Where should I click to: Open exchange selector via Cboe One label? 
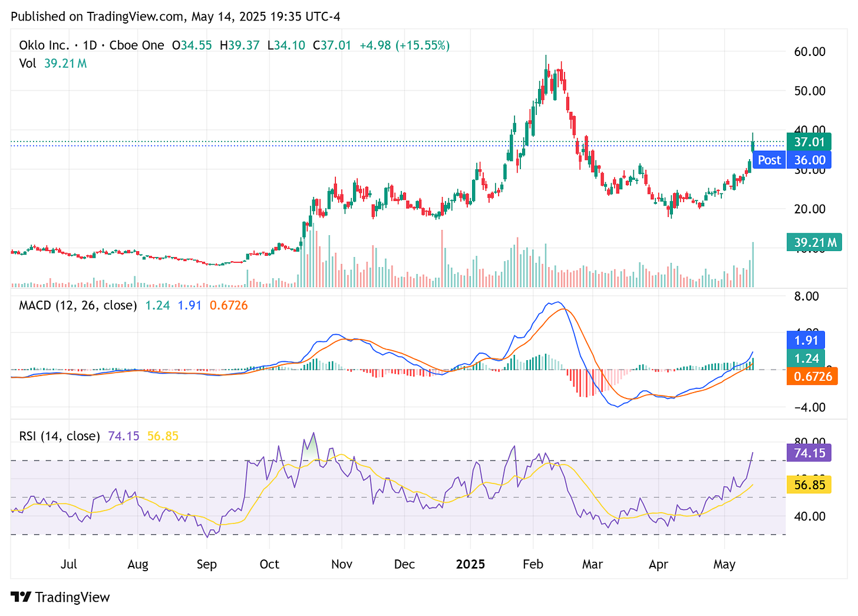pyautogui.click(x=136, y=45)
